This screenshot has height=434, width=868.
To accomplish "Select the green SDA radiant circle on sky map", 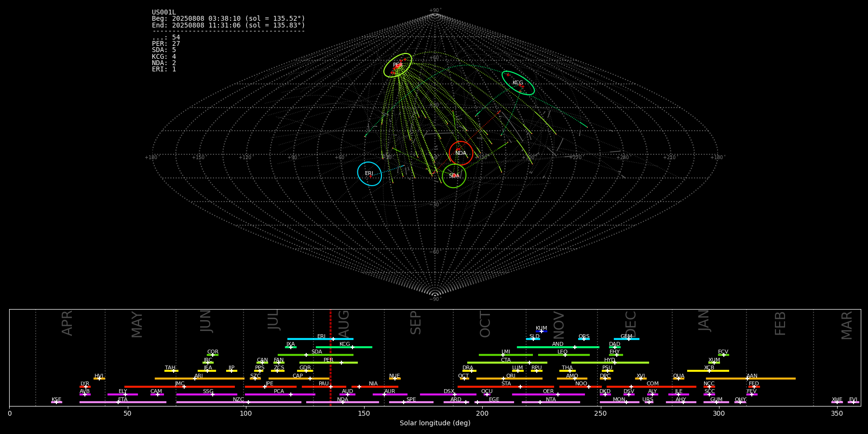I will coord(454,176).
